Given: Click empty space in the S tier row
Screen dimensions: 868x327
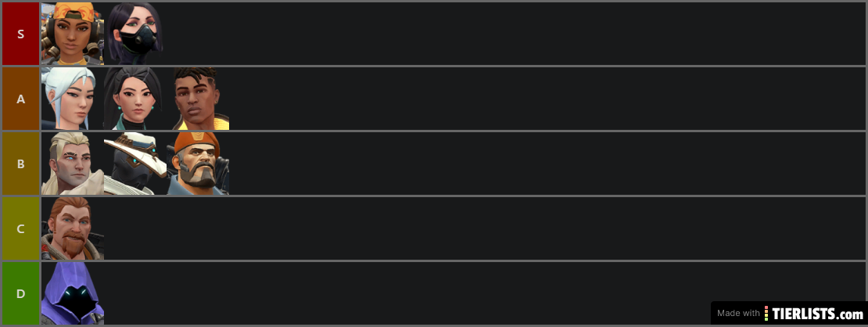Looking at the screenshot, I should 515,34.
